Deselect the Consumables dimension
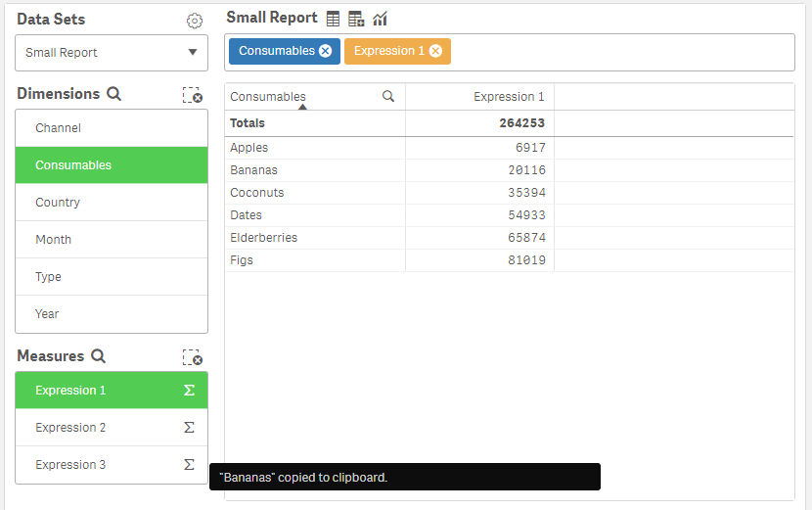 tap(112, 165)
